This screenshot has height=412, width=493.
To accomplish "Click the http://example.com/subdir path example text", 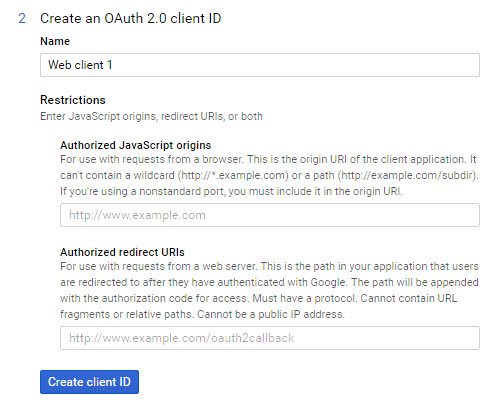I will (408, 175).
